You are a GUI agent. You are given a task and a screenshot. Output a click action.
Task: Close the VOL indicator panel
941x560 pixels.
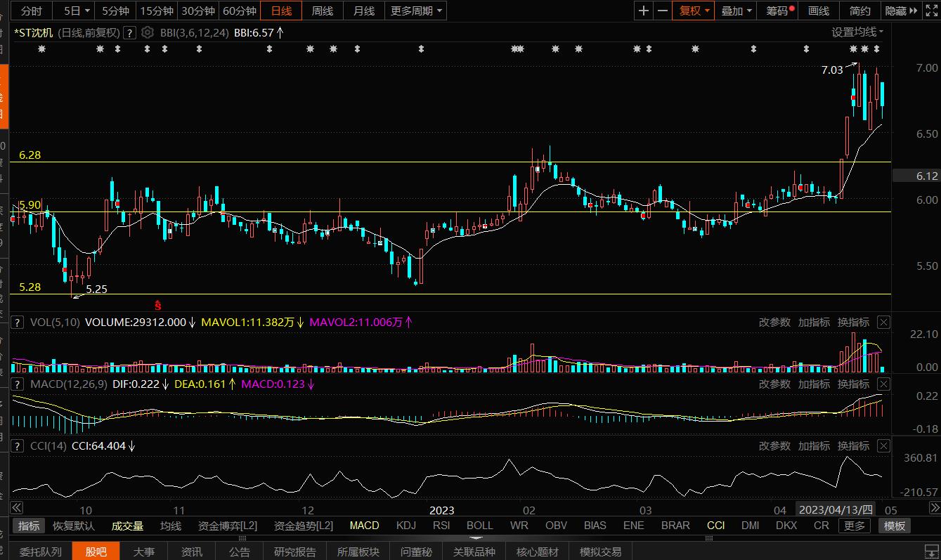883,323
